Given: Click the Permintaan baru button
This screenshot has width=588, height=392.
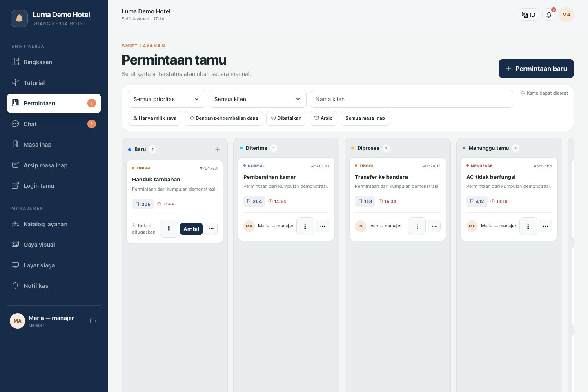Looking at the screenshot, I should click(536, 69).
